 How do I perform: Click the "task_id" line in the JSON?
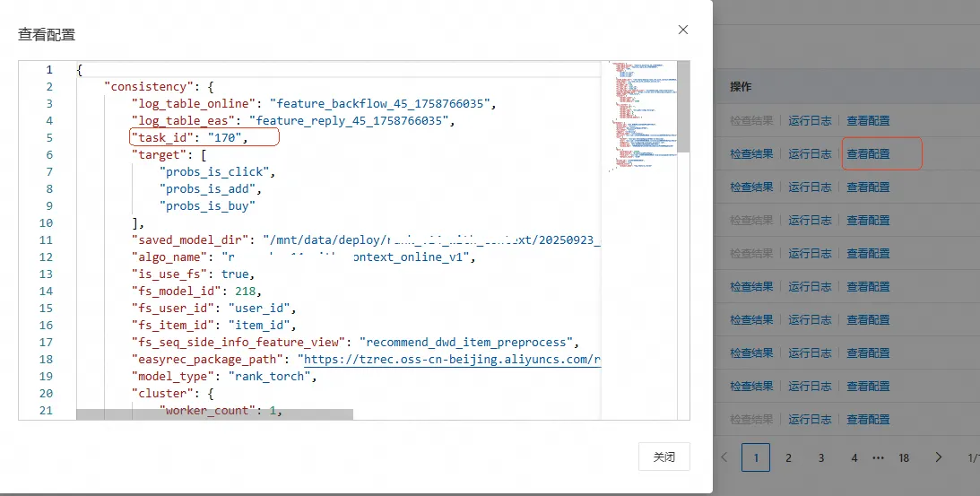pos(190,137)
